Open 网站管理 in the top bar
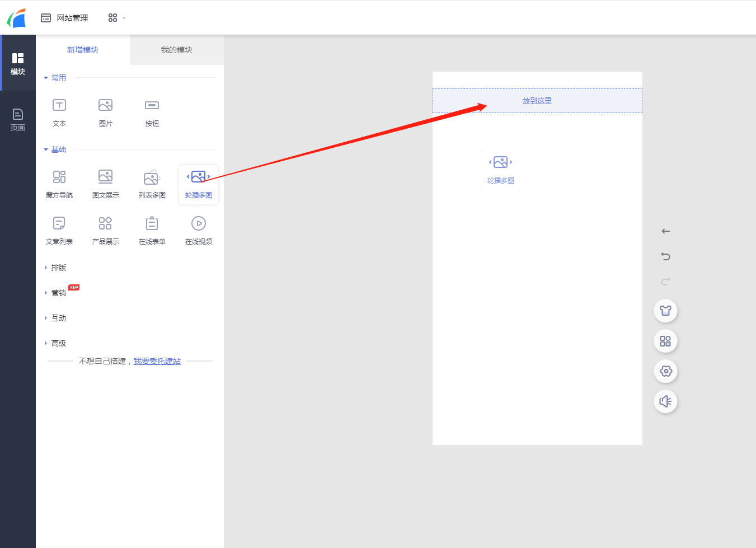 coord(64,18)
